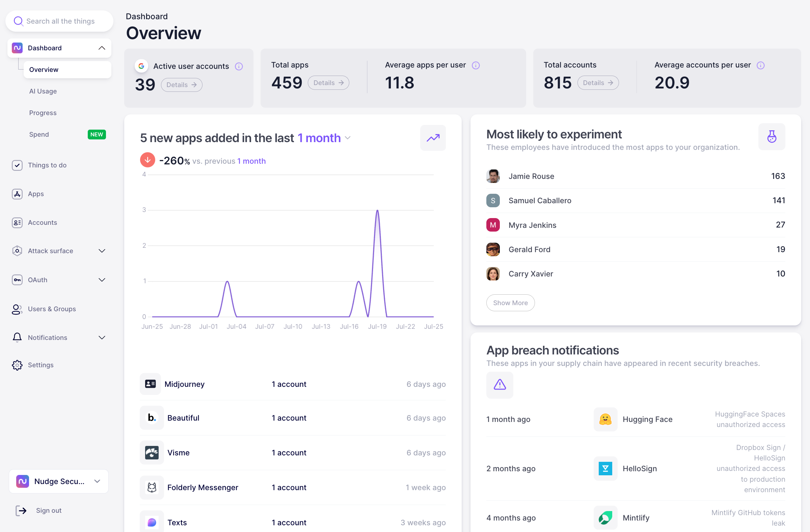Click the Beautiful app icon
This screenshot has height=532, width=810.
click(x=152, y=418)
